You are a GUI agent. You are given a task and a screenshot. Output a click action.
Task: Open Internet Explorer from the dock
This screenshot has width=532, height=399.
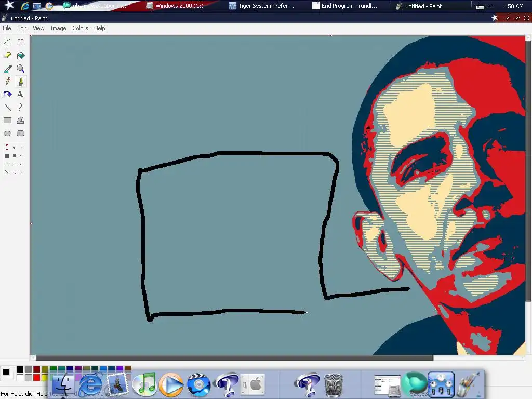pyautogui.click(x=90, y=384)
